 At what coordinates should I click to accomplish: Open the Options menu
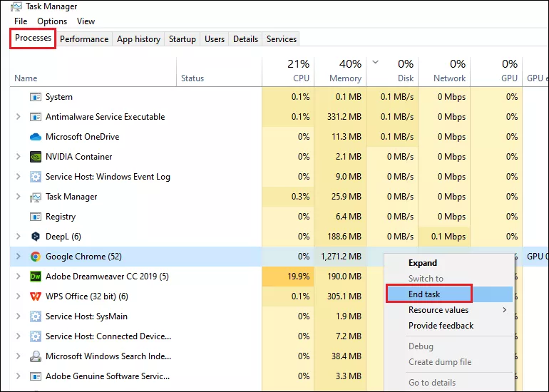pos(52,21)
